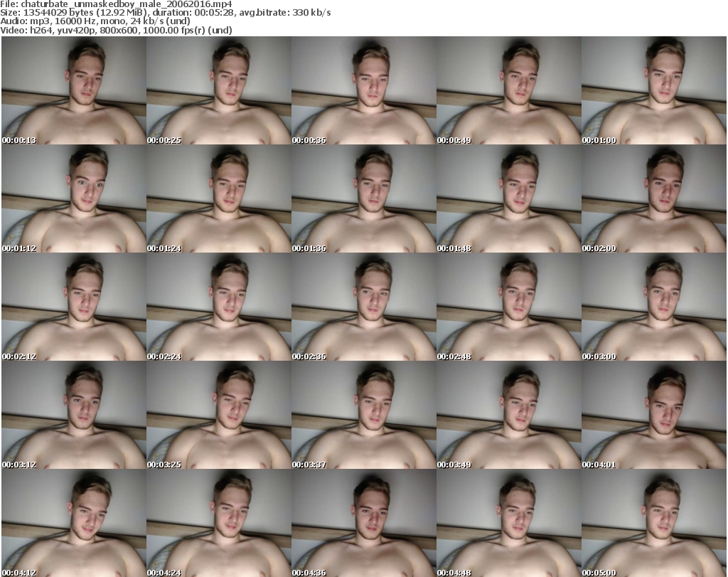Choose the preview stamped 00:03:25
This screenshot has width=728, height=577.
click(219, 415)
